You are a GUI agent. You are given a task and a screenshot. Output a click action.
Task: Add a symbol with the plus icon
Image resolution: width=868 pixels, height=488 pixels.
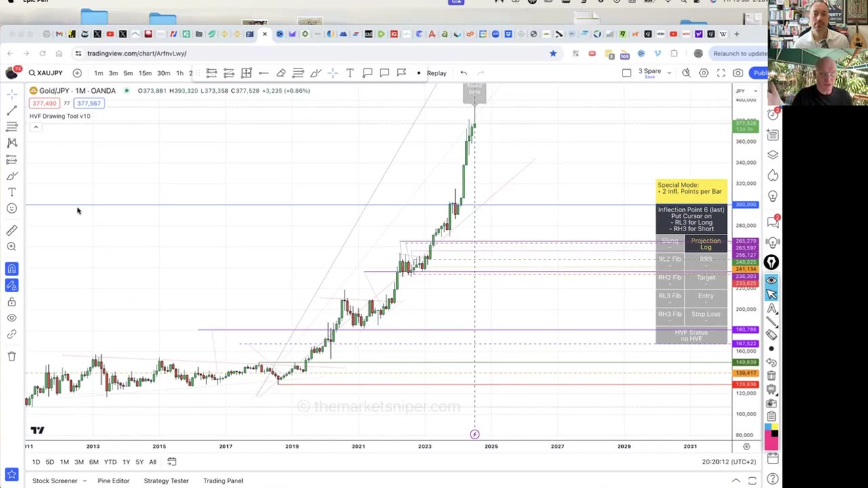[77, 73]
